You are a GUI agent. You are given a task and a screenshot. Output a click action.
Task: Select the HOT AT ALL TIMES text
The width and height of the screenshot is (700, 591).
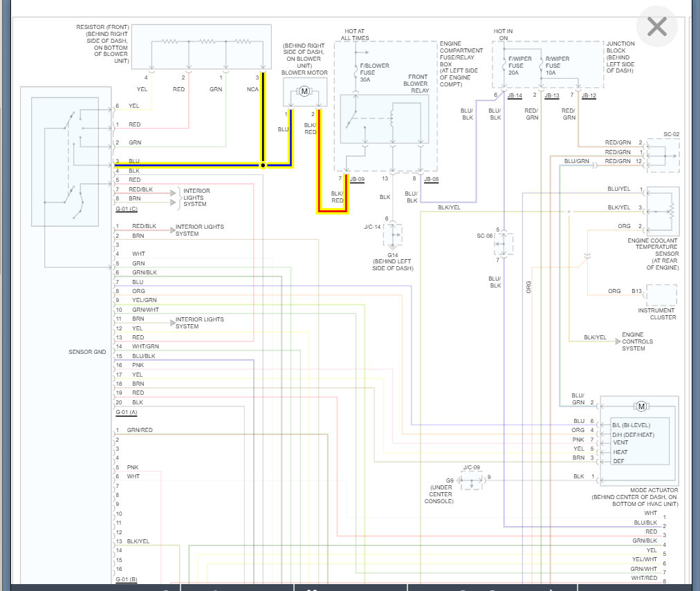click(x=355, y=35)
